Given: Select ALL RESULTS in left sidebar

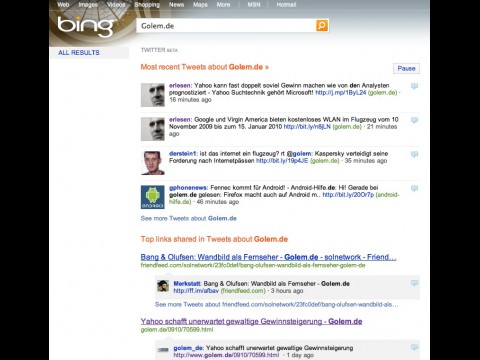Looking at the screenshot, I should 79,53.
